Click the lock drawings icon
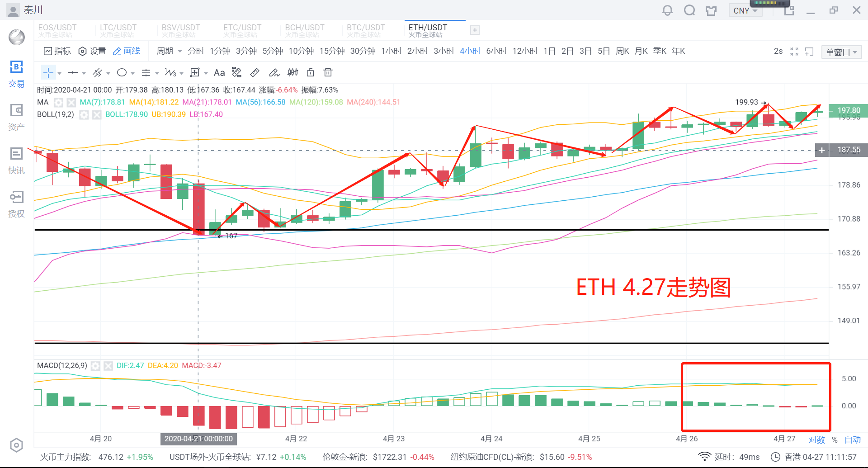 pyautogui.click(x=310, y=72)
